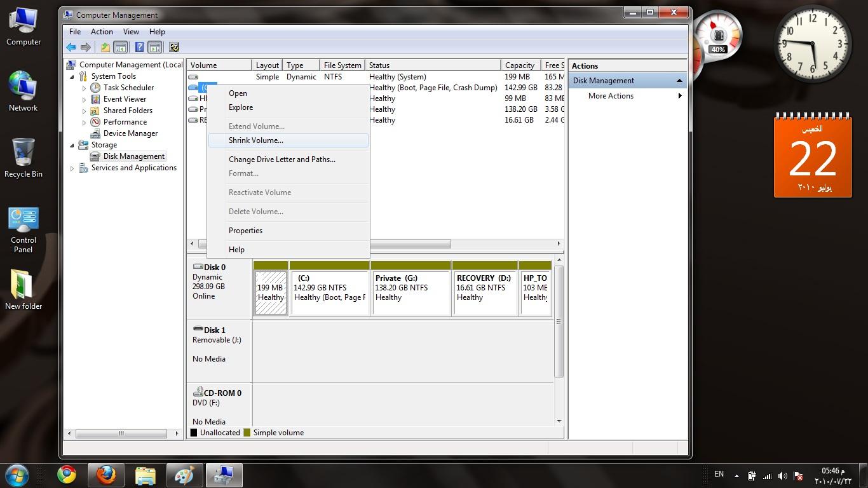Launch Firefox from the taskbar
Screen dimensions: 868x488
click(x=106, y=475)
